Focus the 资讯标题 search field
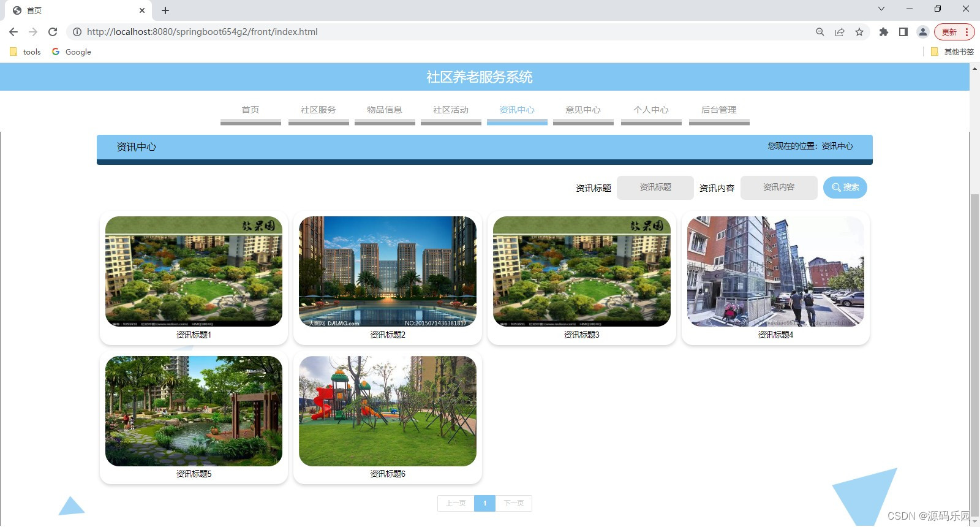This screenshot has height=527, width=980. (655, 188)
